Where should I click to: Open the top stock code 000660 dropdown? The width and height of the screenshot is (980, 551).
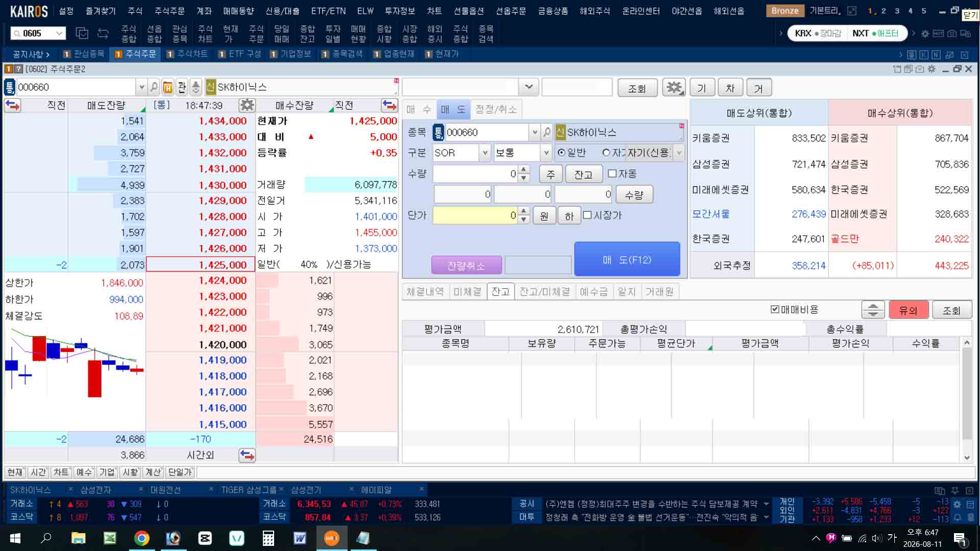pyautogui.click(x=141, y=87)
